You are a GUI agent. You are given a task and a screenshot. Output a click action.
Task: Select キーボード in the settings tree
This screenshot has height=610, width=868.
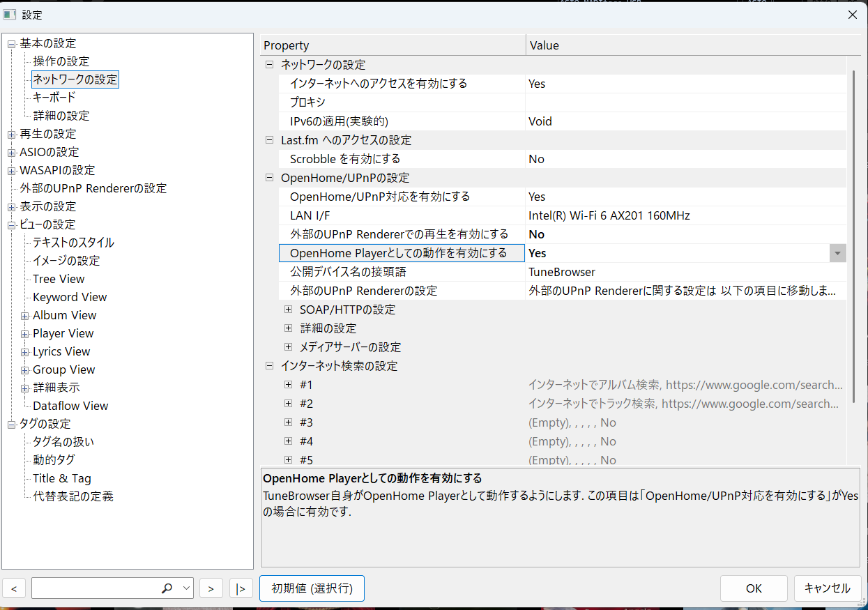pos(54,98)
